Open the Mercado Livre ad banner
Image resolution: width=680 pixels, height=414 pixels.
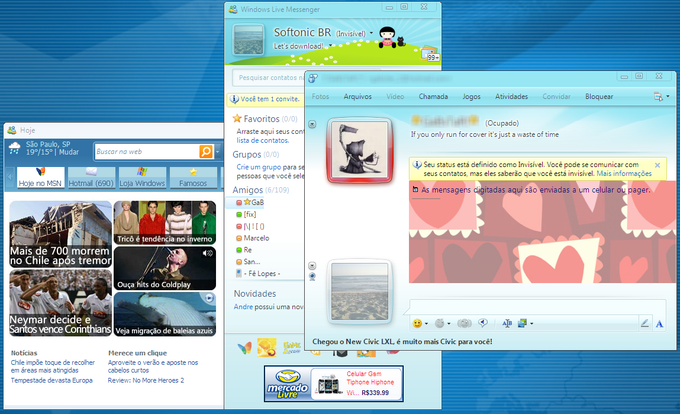[x=333, y=384]
